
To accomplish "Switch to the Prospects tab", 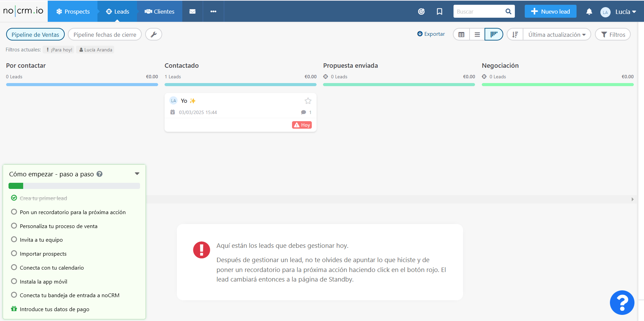I will tap(73, 11).
